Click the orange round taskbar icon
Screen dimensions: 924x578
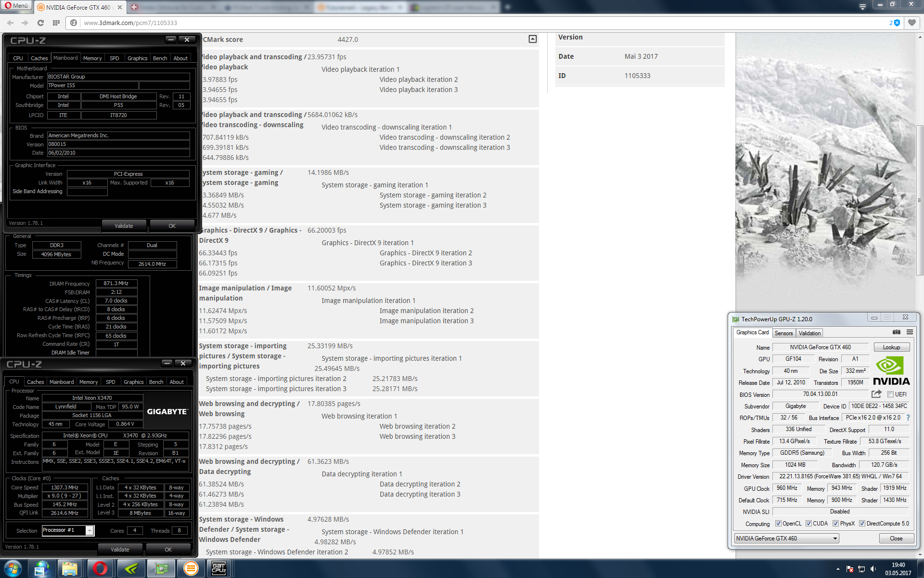[x=191, y=569]
